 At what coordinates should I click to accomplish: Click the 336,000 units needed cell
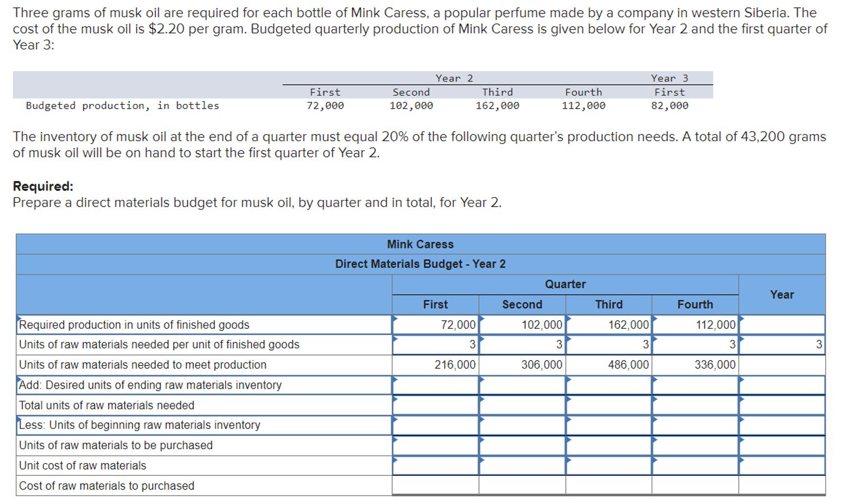[695, 365]
